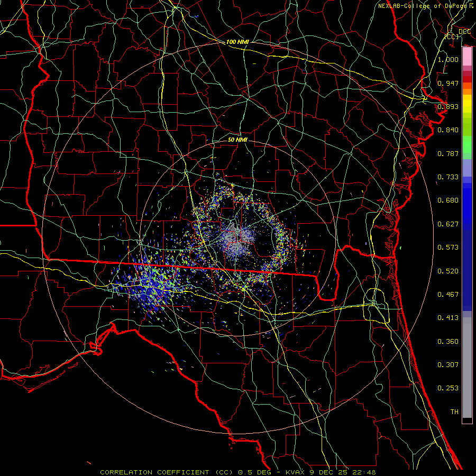Click the 0.893 legend value
Screen dimensions: 476x476
click(x=448, y=106)
